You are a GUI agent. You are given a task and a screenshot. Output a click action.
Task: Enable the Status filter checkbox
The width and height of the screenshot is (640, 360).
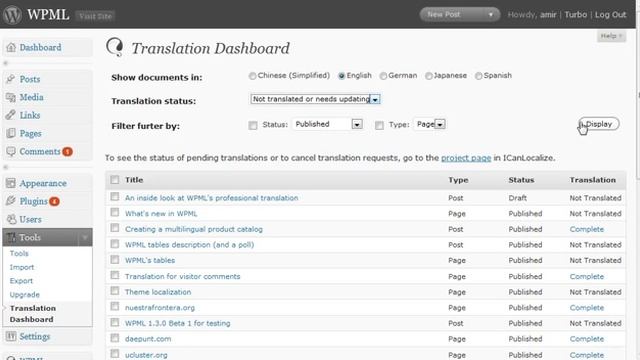(x=253, y=125)
